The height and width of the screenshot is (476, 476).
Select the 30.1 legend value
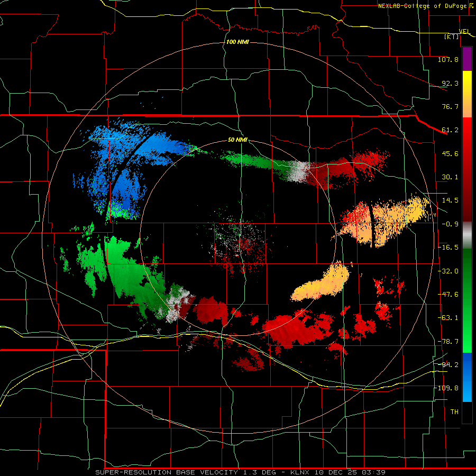[x=450, y=177]
